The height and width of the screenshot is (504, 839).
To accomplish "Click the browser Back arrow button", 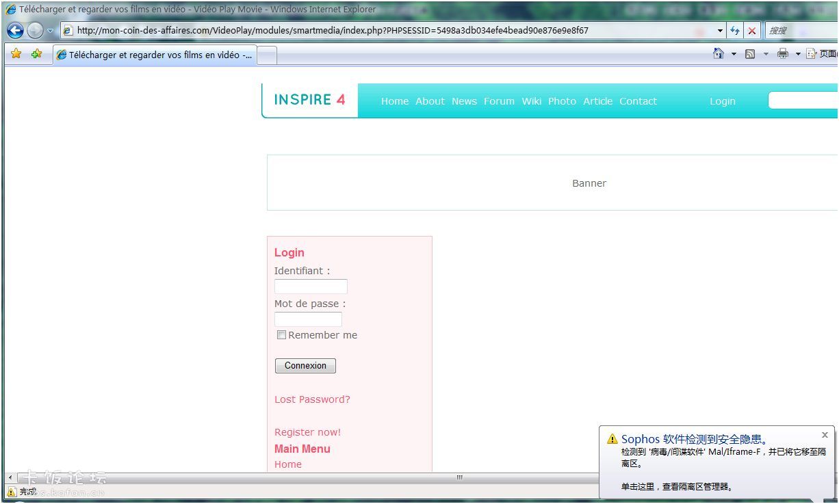I will pyautogui.click(x=15, y=31).
